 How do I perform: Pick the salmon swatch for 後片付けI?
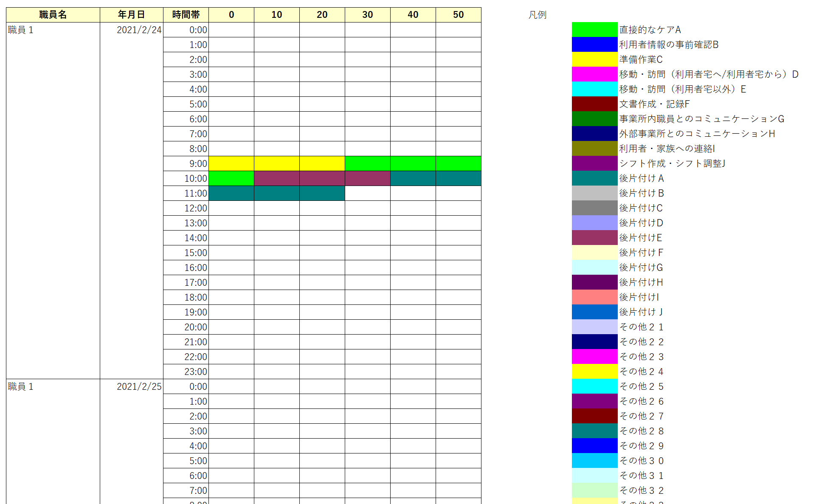[594, 297]
